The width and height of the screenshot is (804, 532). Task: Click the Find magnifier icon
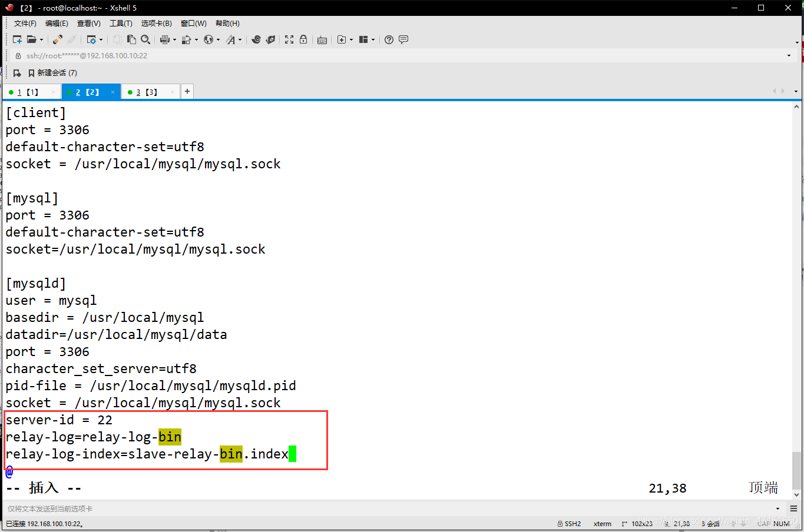click(x=145, y=39)
